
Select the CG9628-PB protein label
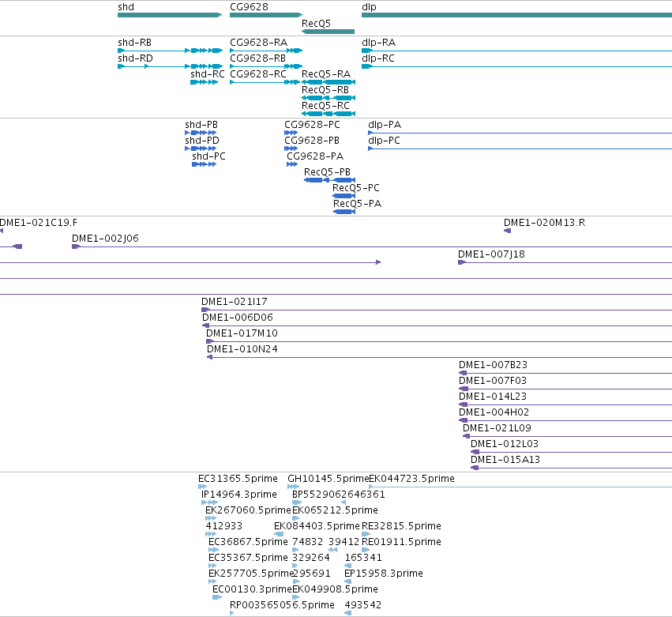pyautogui.click(x=312, y=141)
